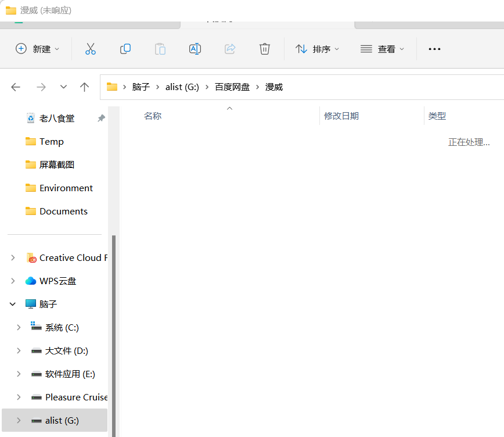Select 百度网盘 in the address breadcrumb

click(x=232, y=87)
